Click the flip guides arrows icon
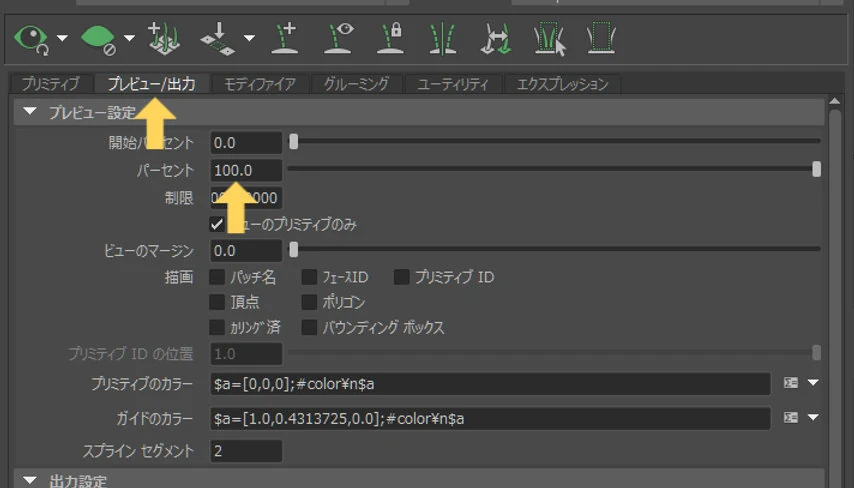 pos(496,39)
